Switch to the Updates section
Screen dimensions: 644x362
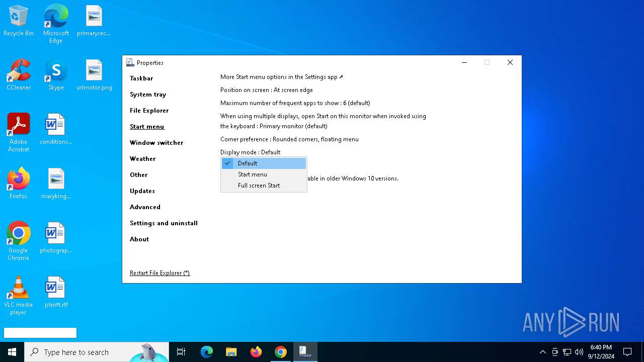pyautogui.click(x=142, y=191)
